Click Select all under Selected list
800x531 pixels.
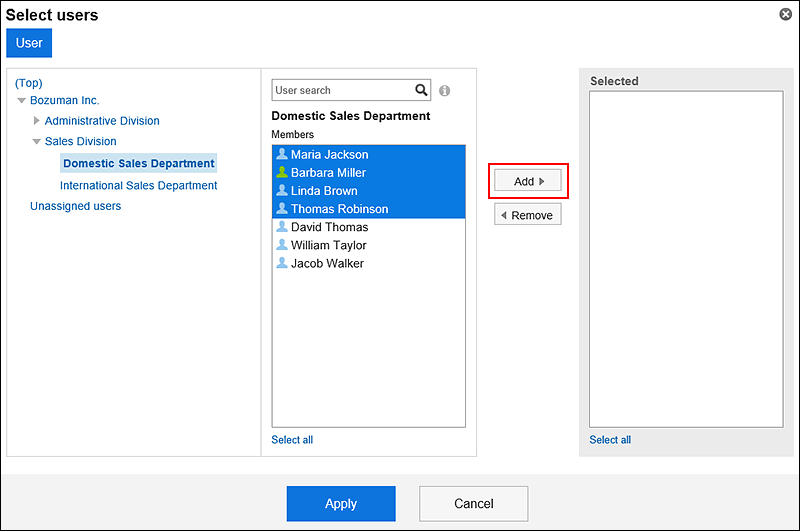(610, 440)
